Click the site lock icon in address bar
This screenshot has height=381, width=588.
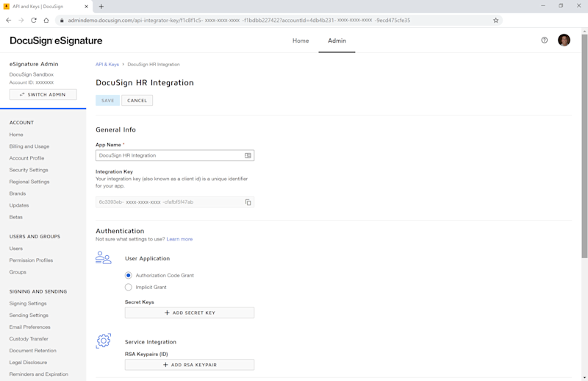[62, 21]
